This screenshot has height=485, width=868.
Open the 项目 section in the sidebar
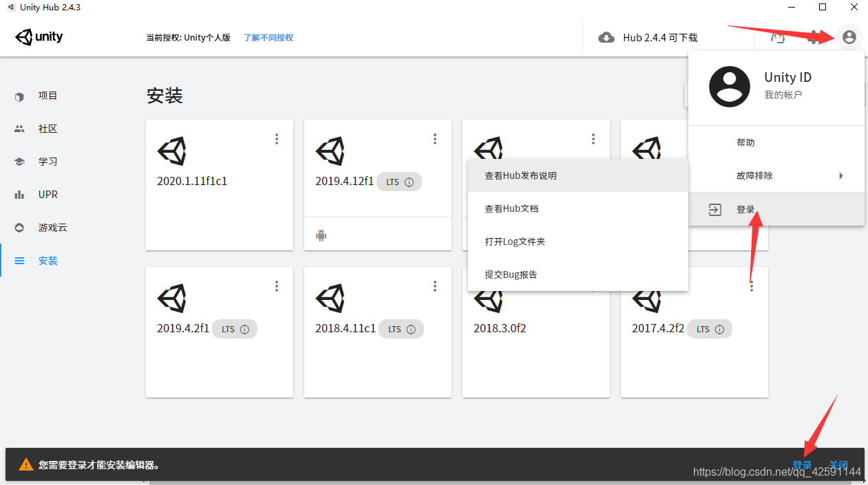click(47, 96)
